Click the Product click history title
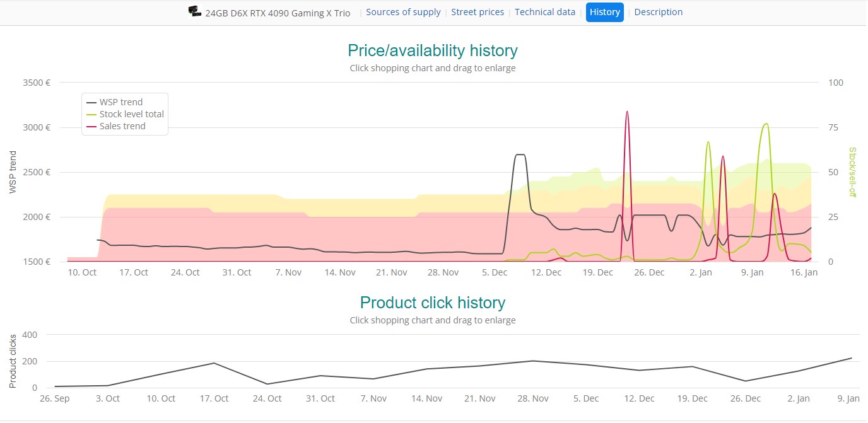868x423 pixels. (432, 303)
